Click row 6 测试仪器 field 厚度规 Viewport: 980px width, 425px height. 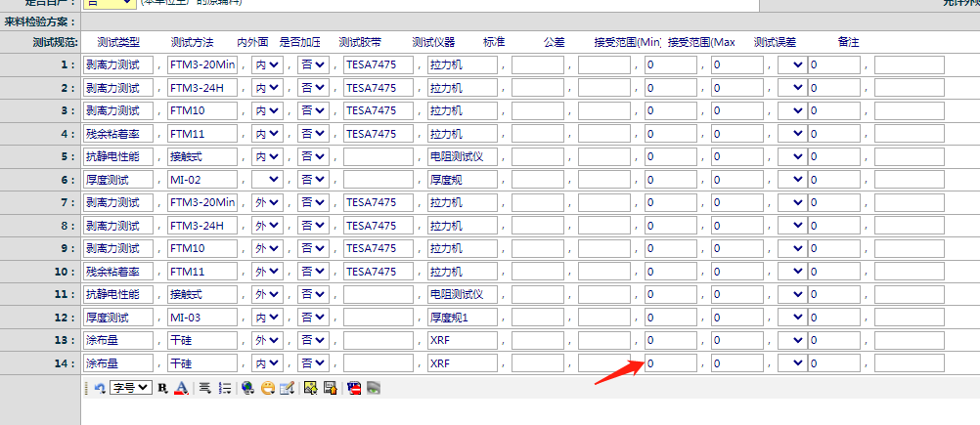point(463,180)
